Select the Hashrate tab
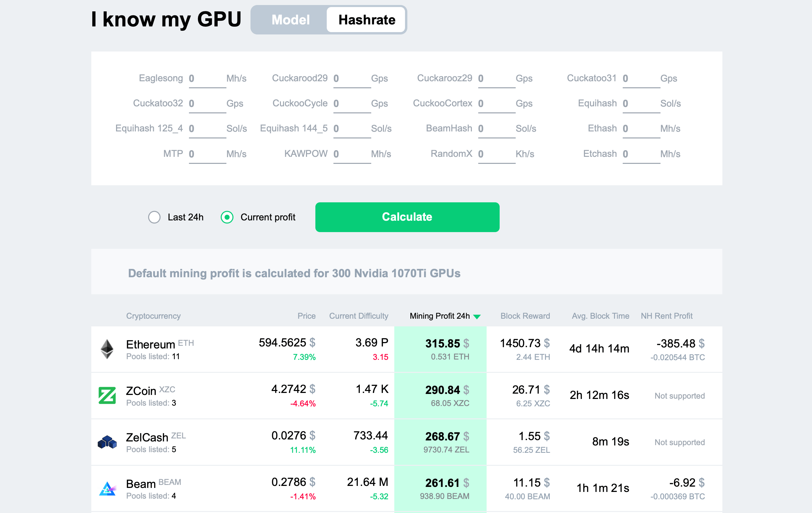812x513 pixels. click(367, 19)
